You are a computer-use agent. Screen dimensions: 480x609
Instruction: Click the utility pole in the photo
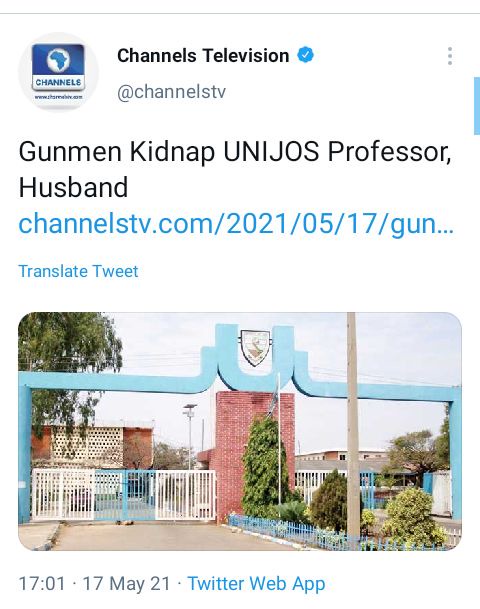(353, 427)
